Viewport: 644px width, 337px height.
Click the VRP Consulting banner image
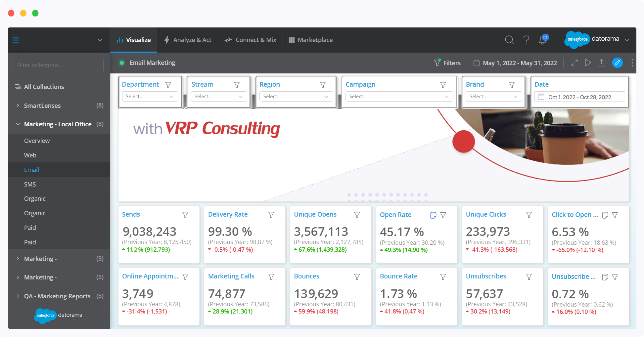[374, 155]
